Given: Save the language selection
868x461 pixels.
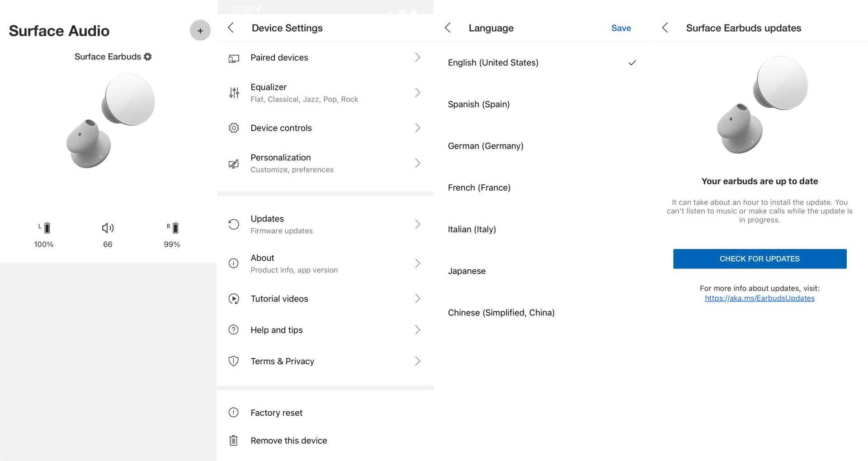Looking at the screenshot, I should click(x=621, y=28).
